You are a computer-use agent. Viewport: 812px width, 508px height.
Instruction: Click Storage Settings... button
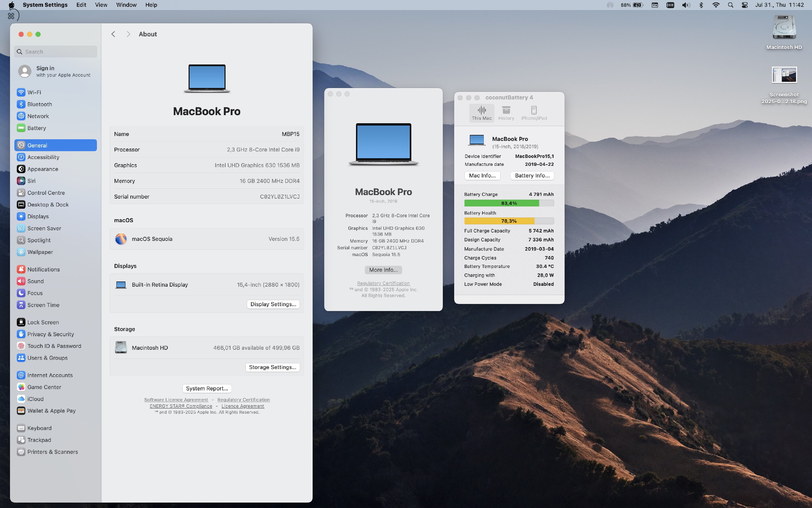(x=273, y=367)
